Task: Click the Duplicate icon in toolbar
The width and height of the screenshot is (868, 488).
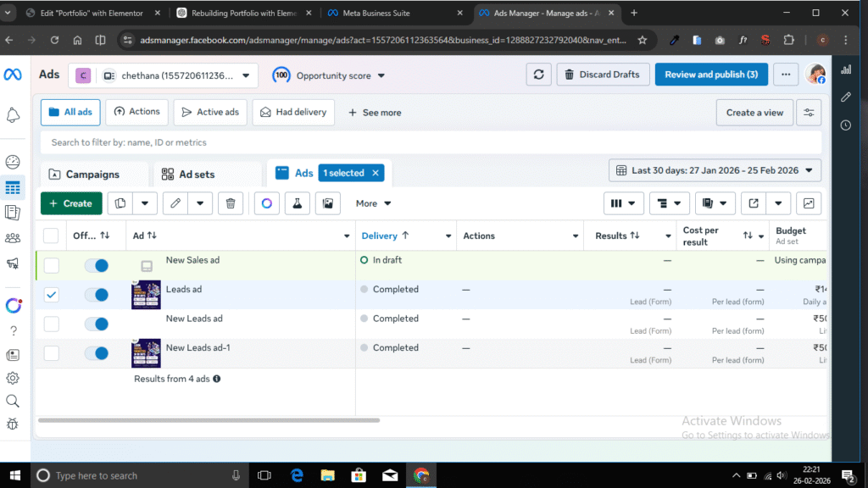Action: pyautogui.click(x=121, y=203)
